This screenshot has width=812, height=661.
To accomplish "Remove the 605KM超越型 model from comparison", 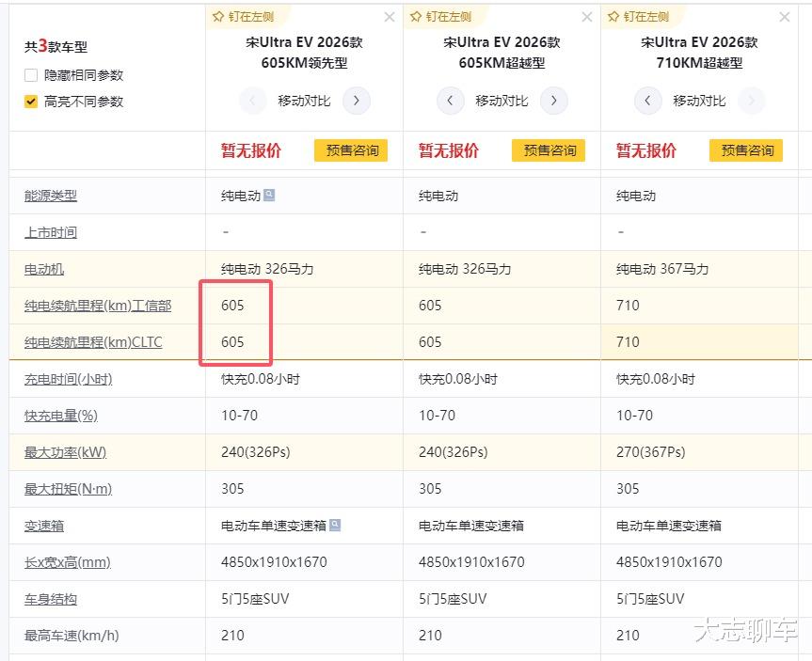I will tap(587, 17).
